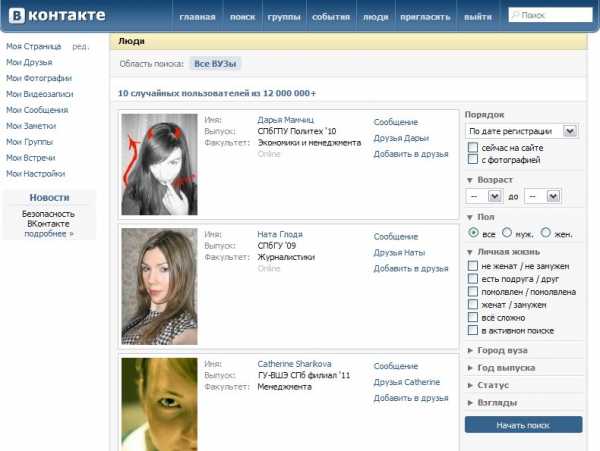Click the ВКонтакте logo icon
Image resolution: width=600 pixels, height=451 pixels.
coord(17,16)
